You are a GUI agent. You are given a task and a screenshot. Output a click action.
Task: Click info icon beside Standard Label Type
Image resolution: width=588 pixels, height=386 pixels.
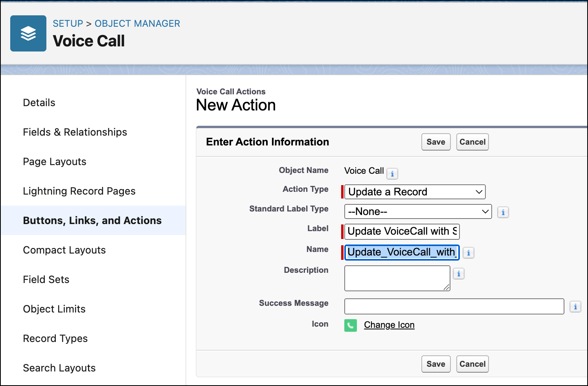(x=503, y=212)
